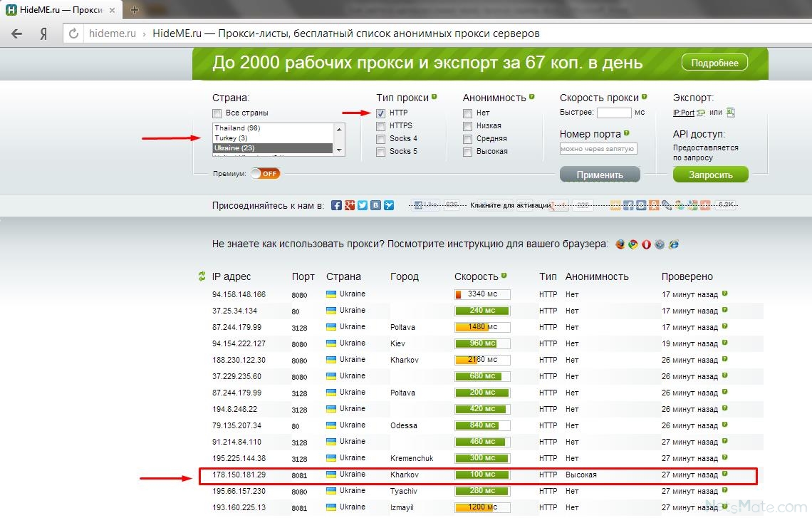The width and height of the screenshot is (812, 518).
Task: Open the 'IP:Port' export link
Action: tap(684, 113)
